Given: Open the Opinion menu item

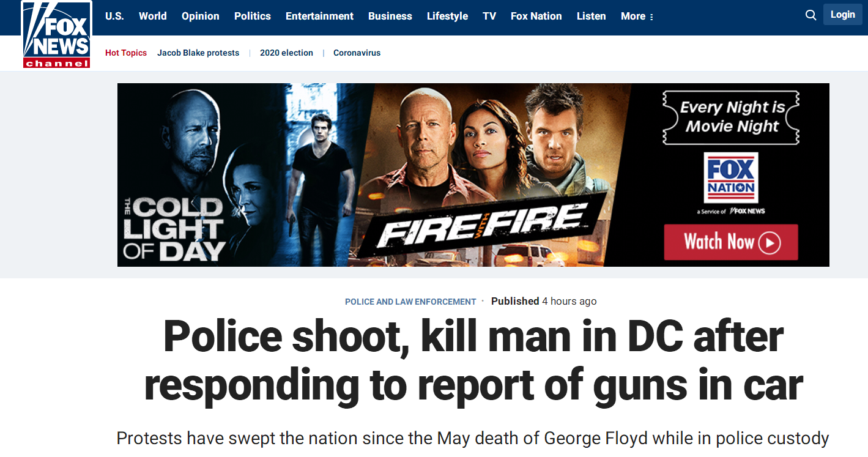Looking at the screenshot, I should click(201, 17).
